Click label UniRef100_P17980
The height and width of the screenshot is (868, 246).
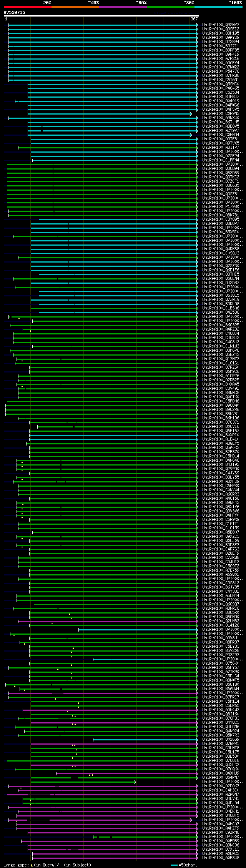pos(221,206)
